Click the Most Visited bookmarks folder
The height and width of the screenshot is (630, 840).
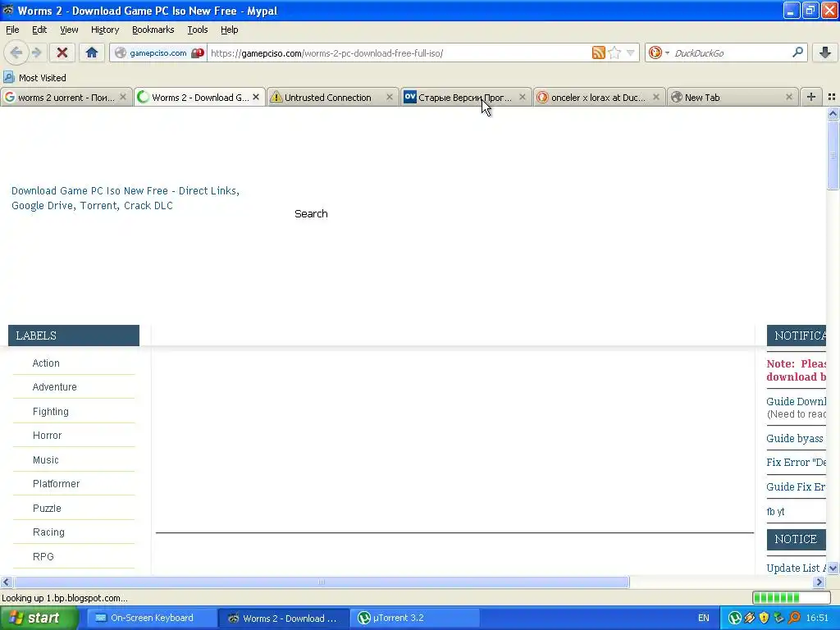tap(34, 78)
